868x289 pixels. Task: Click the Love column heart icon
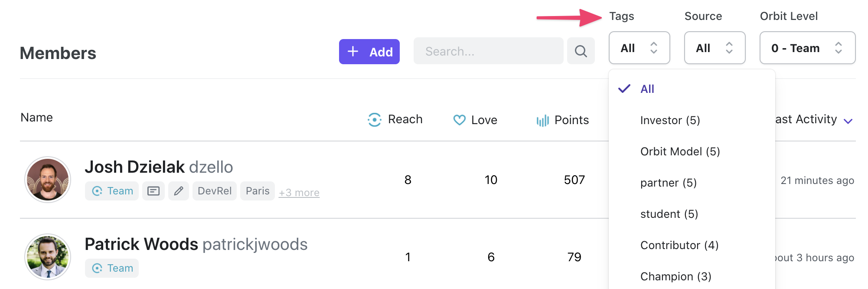pyautogui.click(x=460, y=120)
